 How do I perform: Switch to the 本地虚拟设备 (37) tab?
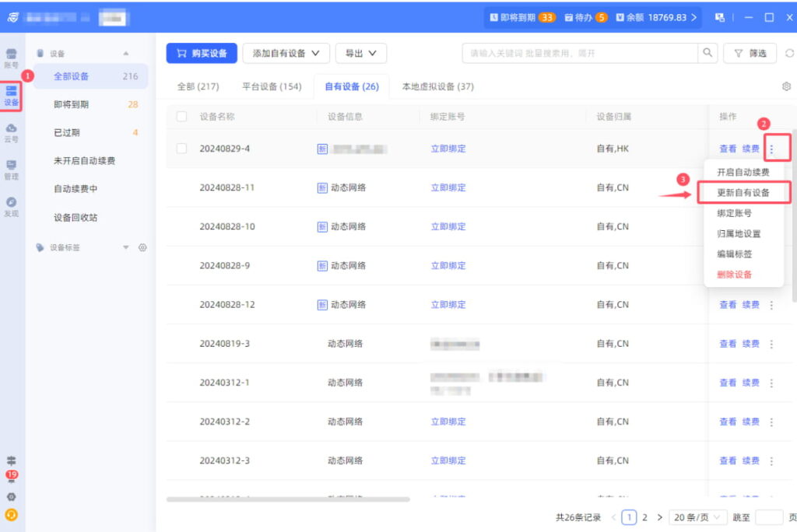pyautogui.click(x=437, y=86)
